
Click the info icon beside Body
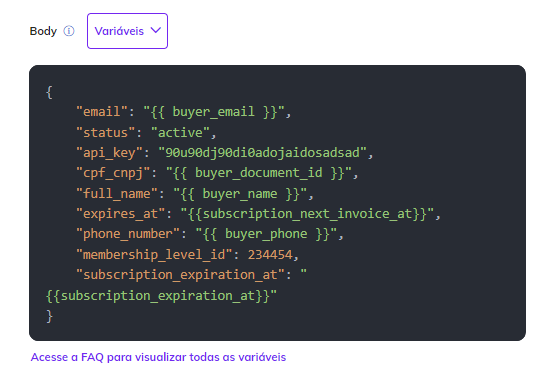[69, 31]
